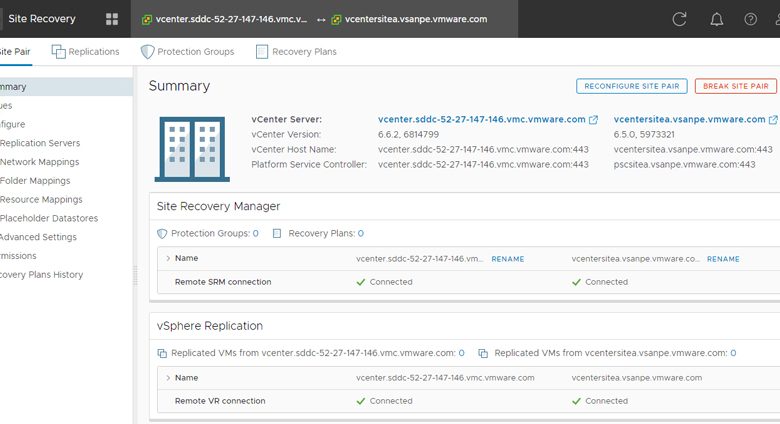Image resolution: width=780 pixels, height=424 pixels.
Task: Click the Protection Groups shield tab icon
Action: pyautogui.click(x=147, y=52)
